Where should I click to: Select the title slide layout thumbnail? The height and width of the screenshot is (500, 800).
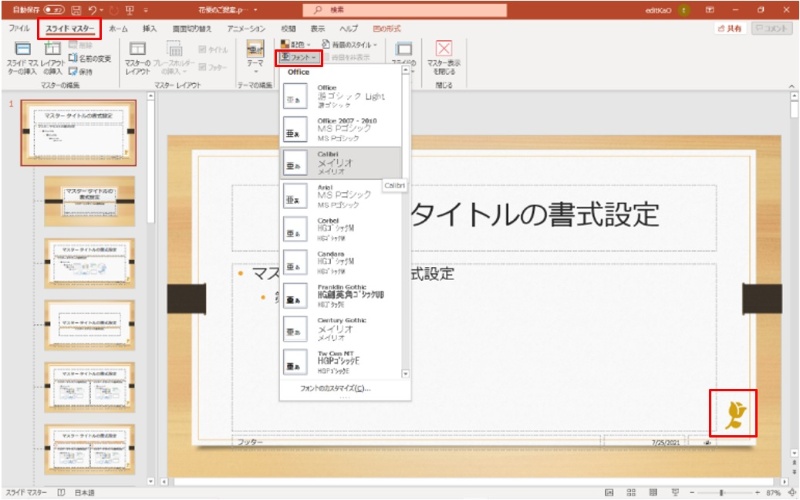coord(90,201)
